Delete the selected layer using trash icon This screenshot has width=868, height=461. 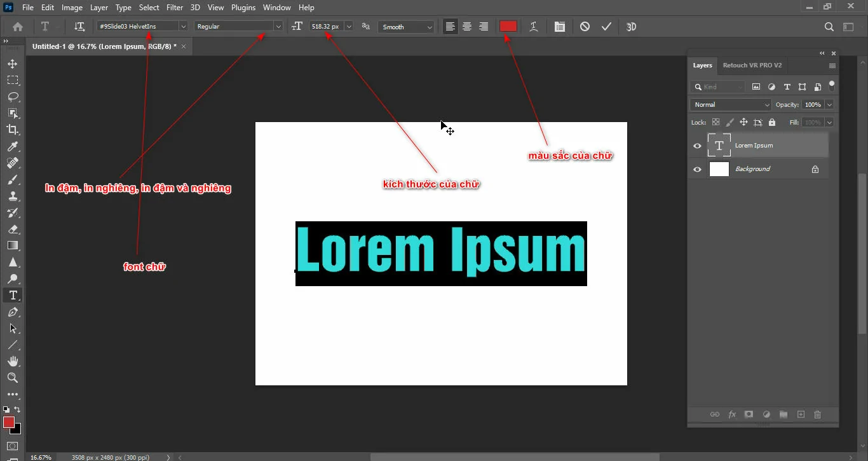click(818, 414)
